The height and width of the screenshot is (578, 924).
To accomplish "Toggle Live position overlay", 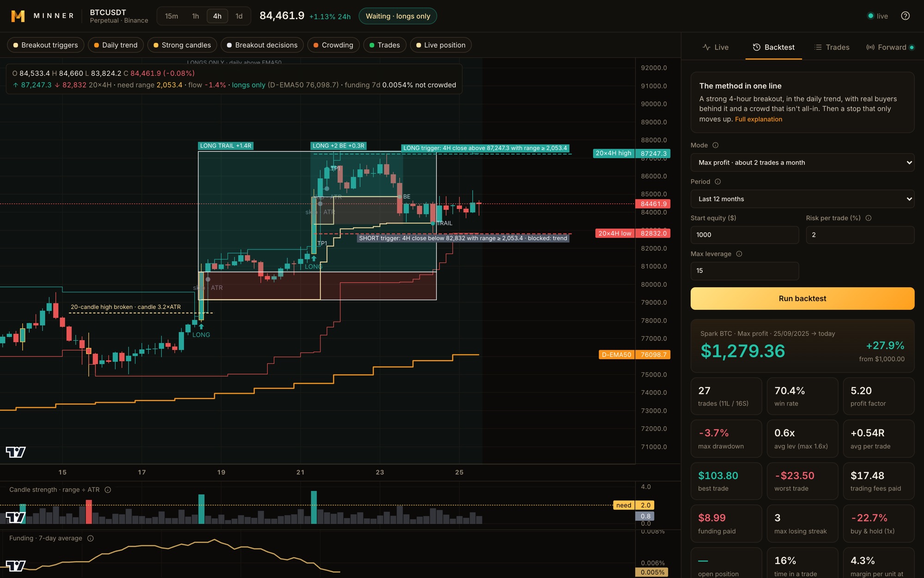I will click(x=441, y=45).
